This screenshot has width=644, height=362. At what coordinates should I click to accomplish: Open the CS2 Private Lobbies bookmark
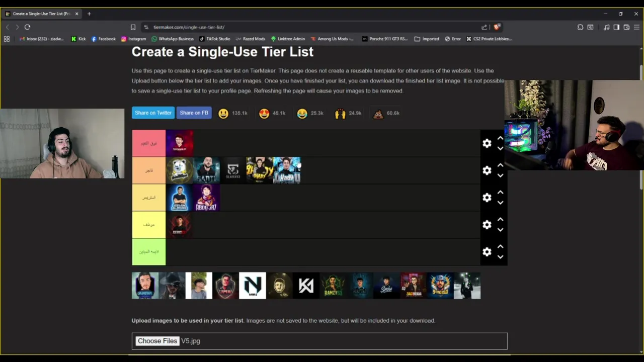pyautogui.click(x=489, y=39)
